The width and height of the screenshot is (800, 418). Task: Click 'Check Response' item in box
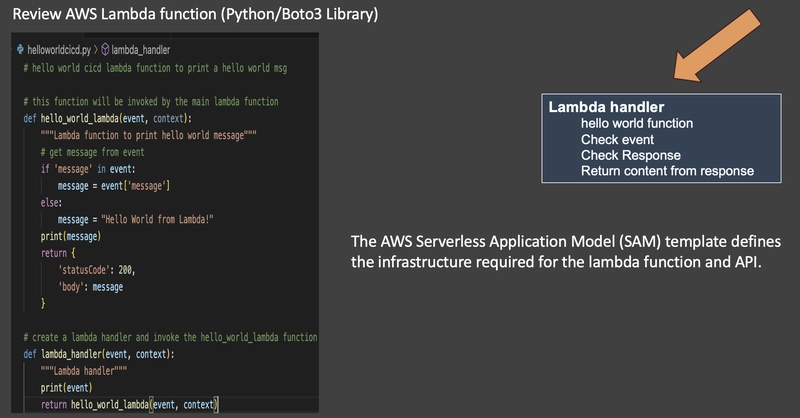631,155
